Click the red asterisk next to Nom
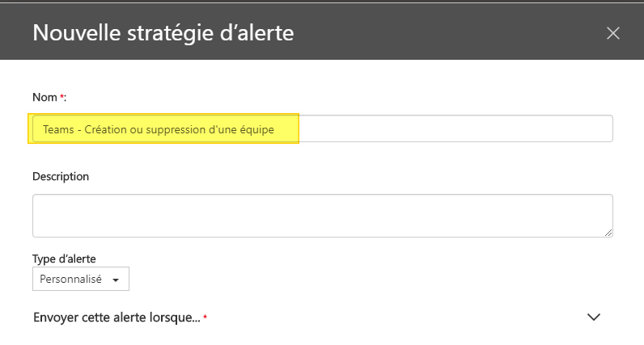 (x=62, y=97)
